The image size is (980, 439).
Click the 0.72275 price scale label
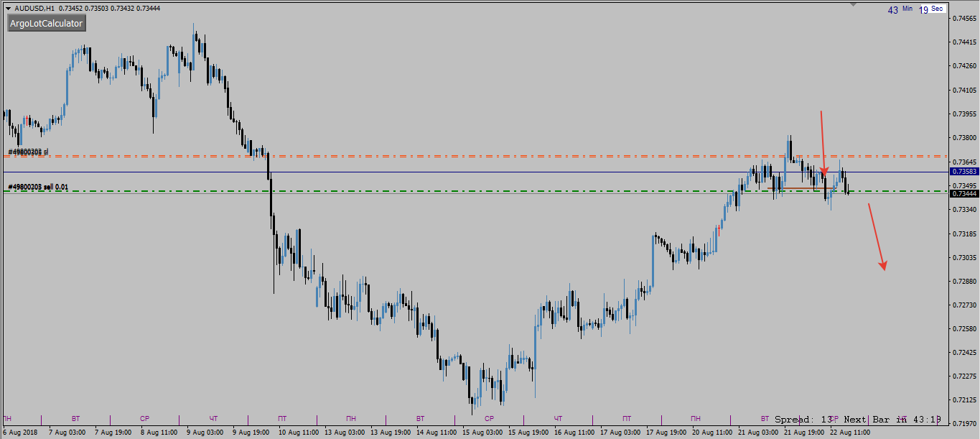click(963, 376)
